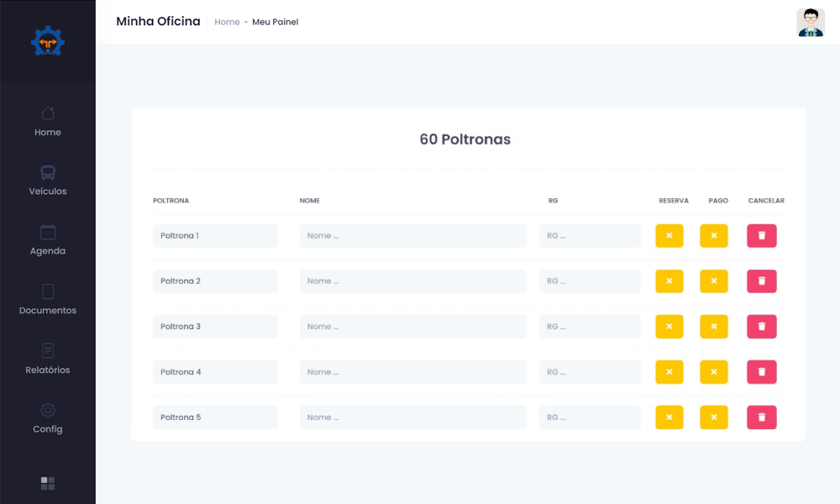Follow the Home breadcrumb link
This screenshot has height=504, width=840.
(x=227, y=22)
